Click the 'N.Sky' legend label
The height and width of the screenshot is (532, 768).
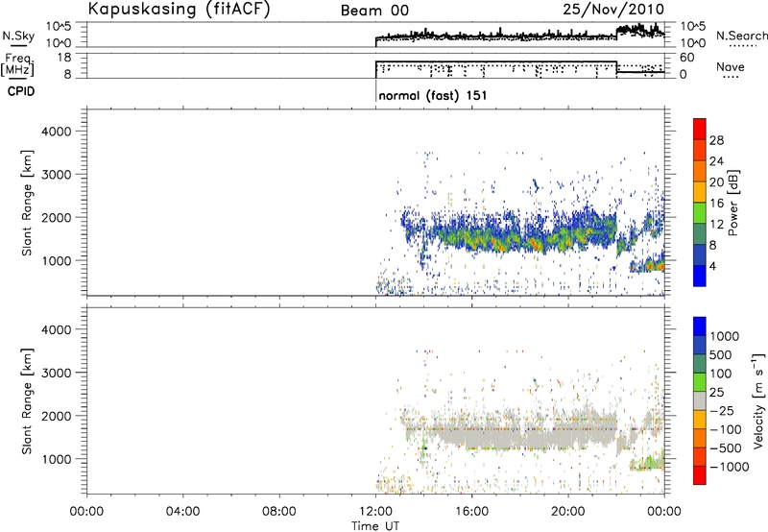pyautogui.click(x=18, y=36)
